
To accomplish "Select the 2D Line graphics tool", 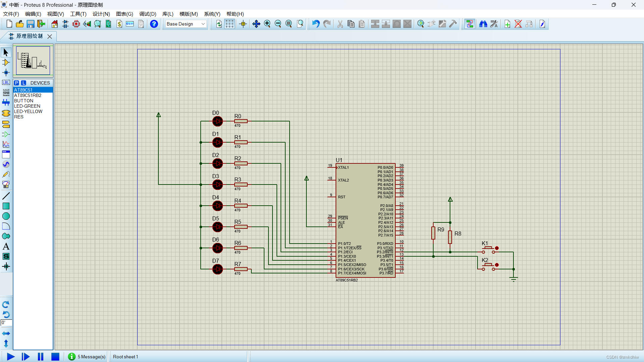I will 6,196.
